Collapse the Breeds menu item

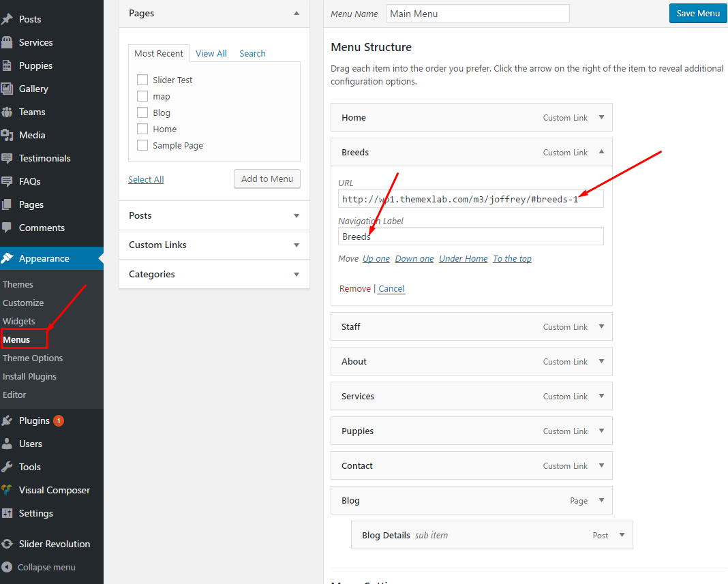[x=601, y=153]
